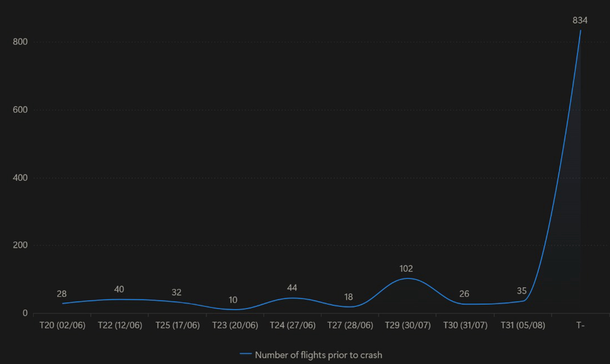Click the data label 44 at T24
The width and height of the screenshot is (610, 364).
[x=292, y=288]
